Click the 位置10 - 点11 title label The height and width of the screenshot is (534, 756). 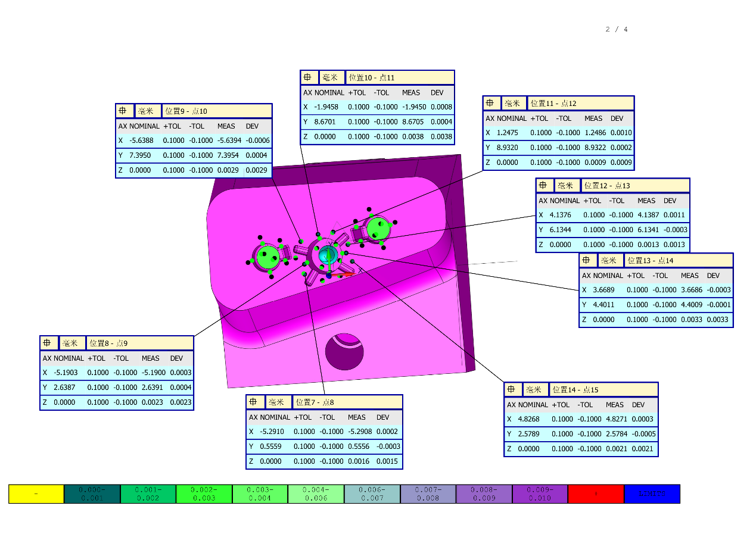coord(372,77)
